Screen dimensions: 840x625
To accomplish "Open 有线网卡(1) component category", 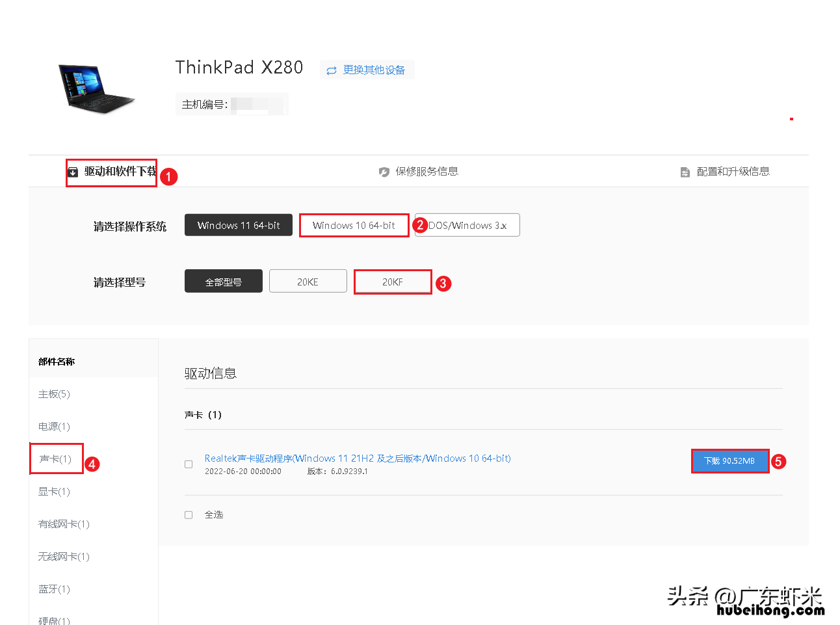I will coord(64,524).
